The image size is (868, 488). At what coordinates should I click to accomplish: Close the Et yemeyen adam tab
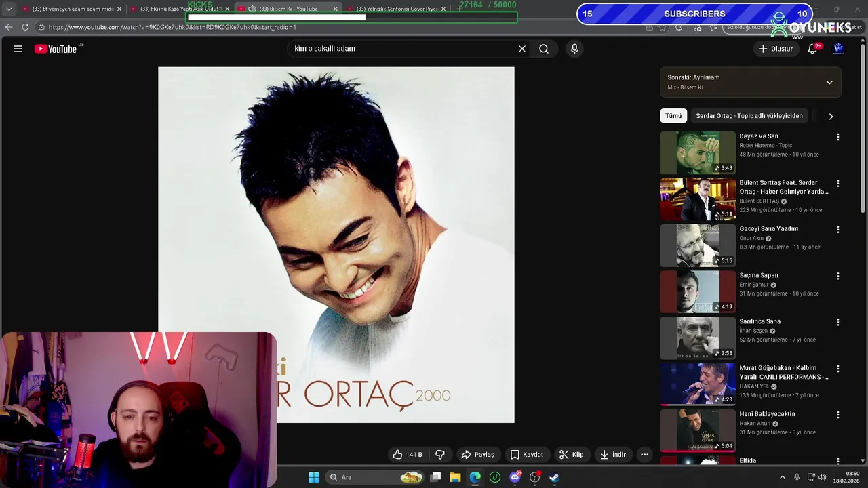119,9
